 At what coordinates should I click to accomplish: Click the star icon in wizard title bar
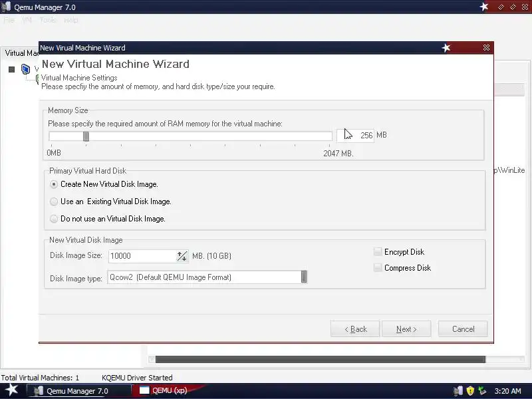(446, 48)
